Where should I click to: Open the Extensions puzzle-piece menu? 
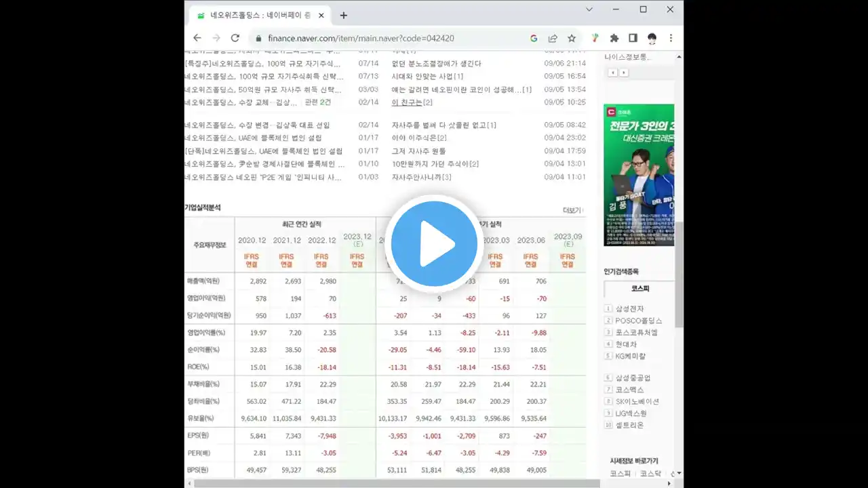614,38
